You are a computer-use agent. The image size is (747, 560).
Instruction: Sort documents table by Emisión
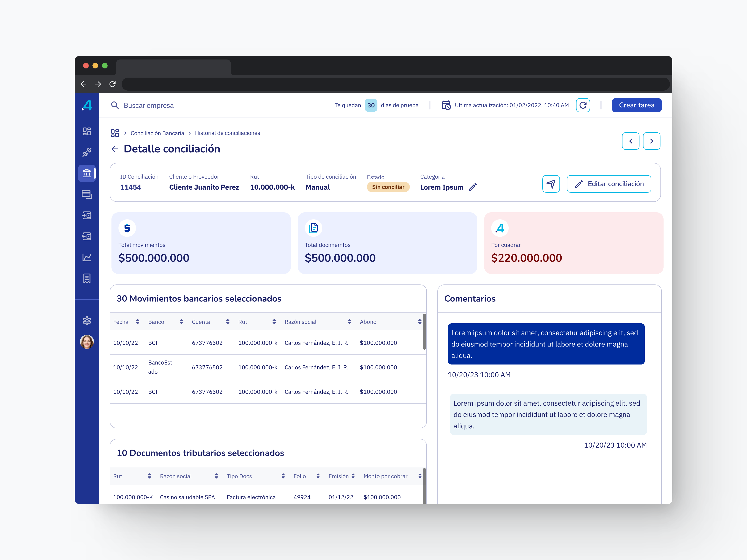coord(353,476)
